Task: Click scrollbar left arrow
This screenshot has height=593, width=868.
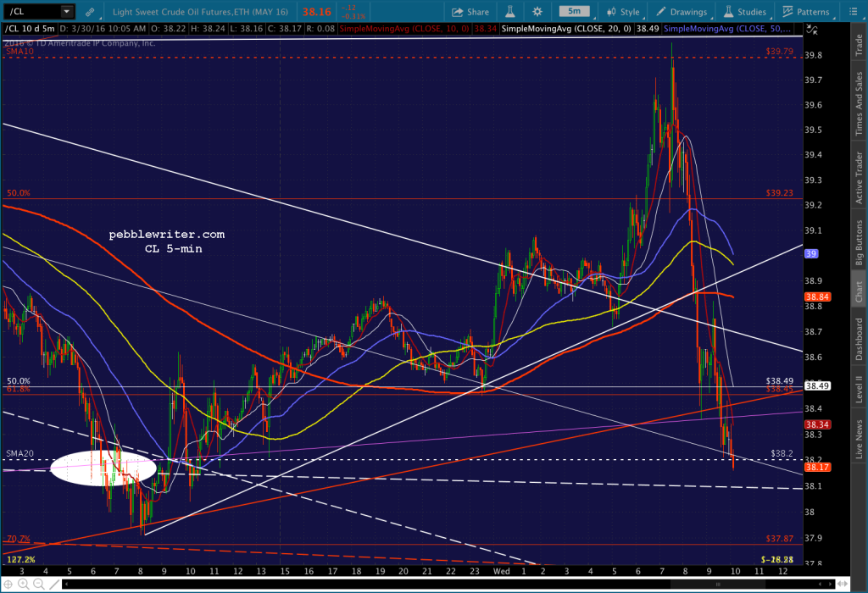Action: click(66, 584)
